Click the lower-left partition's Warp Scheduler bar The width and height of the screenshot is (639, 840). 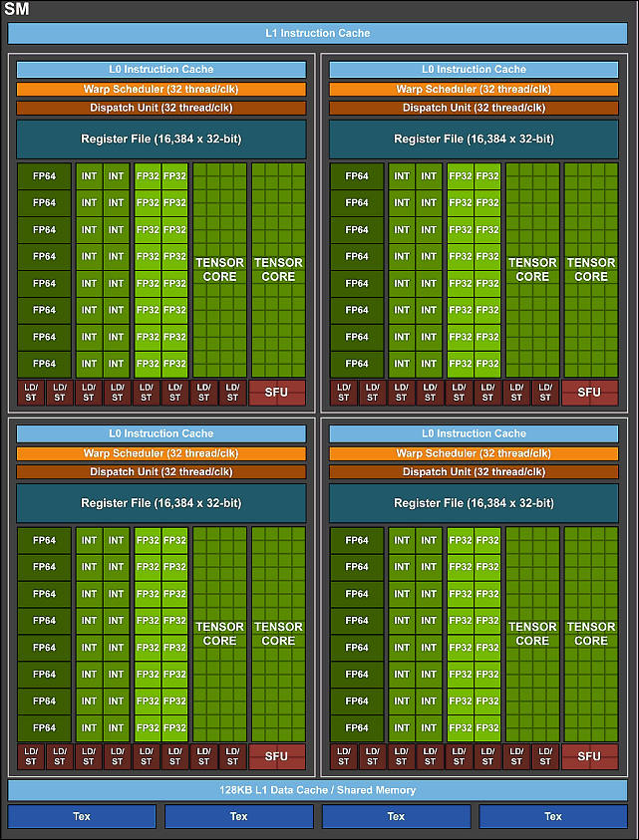(x=160, y=453)
